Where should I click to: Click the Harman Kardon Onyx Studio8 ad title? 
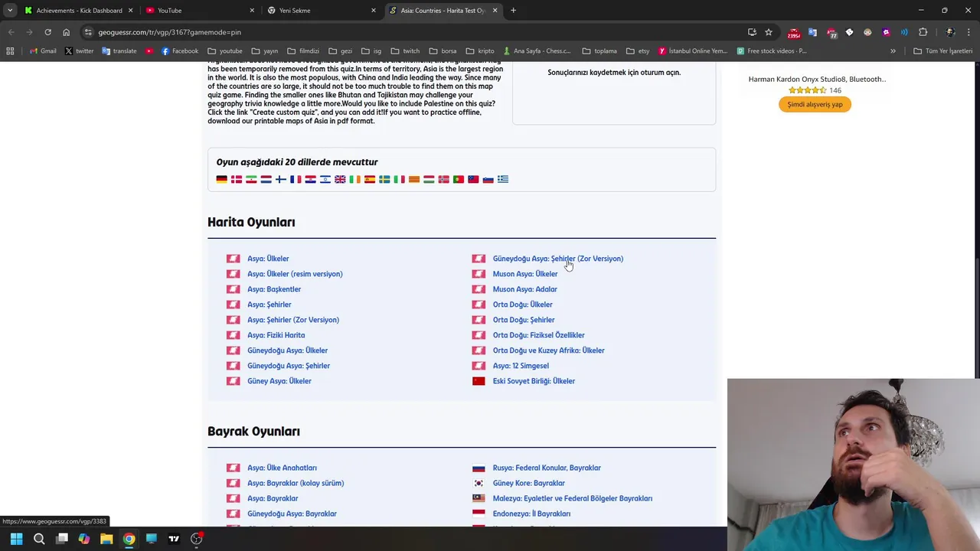coord(817,79)
